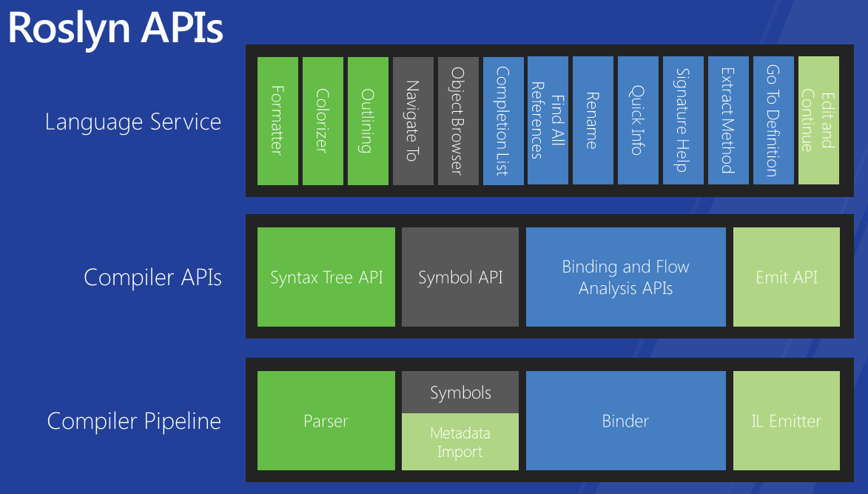Screen dimensions: 868x494
Task: Click the Edit and Continue block
Action: (x=818, y=121)
